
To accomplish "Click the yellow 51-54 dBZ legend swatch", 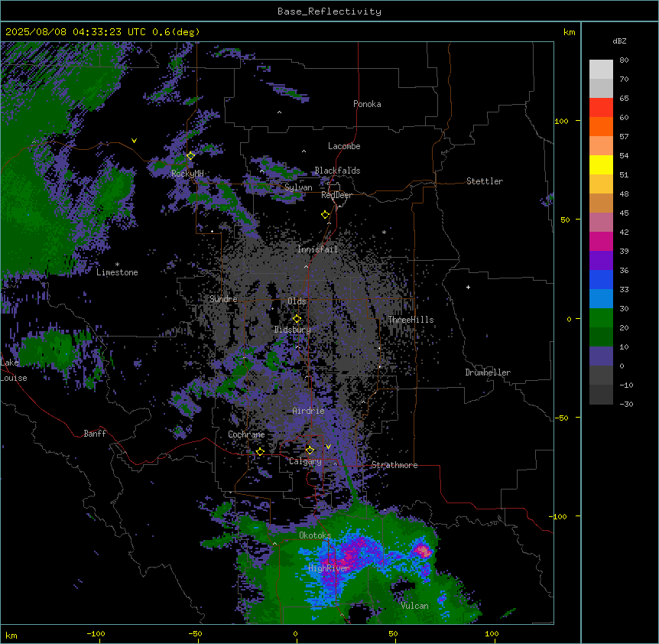I will (x=601, y=165).
